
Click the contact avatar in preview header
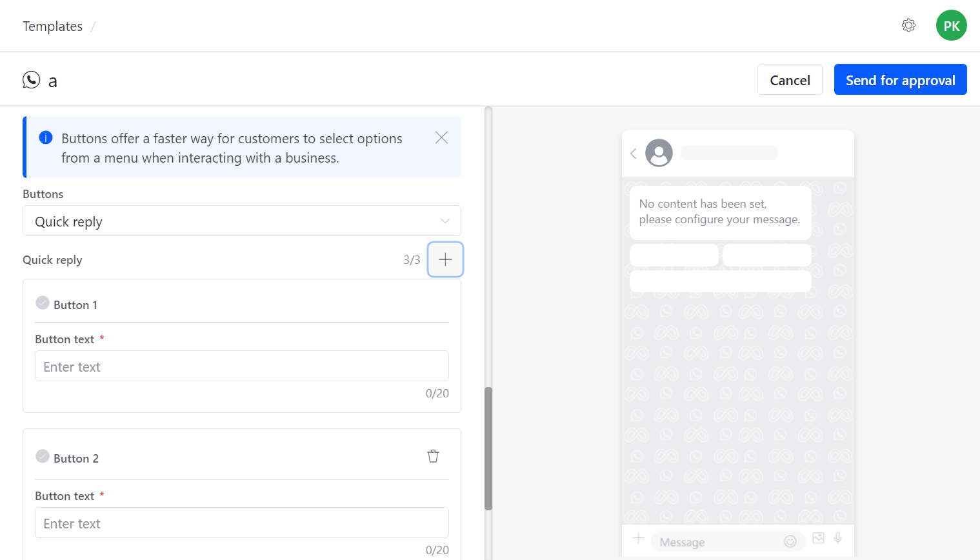point(659,153)
